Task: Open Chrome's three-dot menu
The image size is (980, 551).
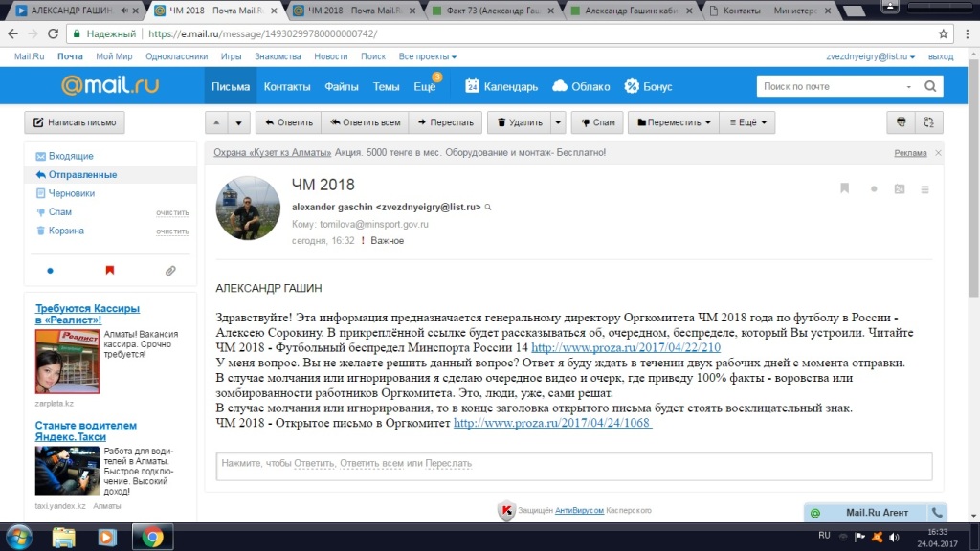Action: tap(967, 33)
